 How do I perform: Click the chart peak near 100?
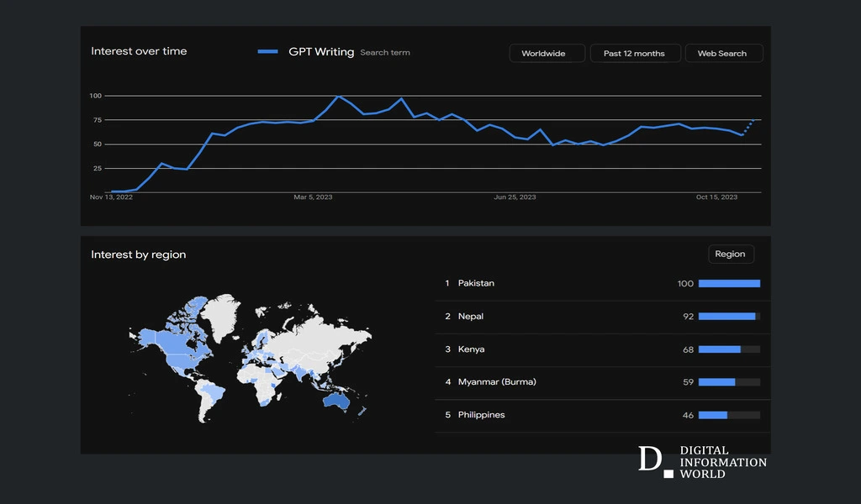[x=338, y=97]
